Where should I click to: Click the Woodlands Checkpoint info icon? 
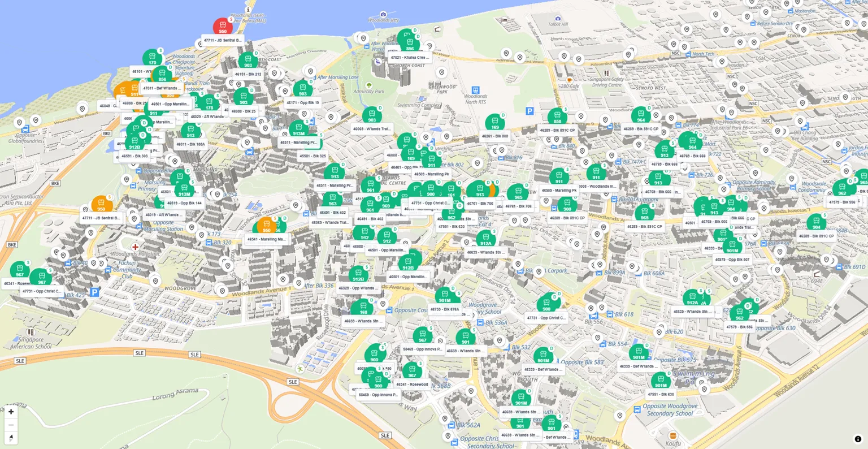tap(248, 10)
